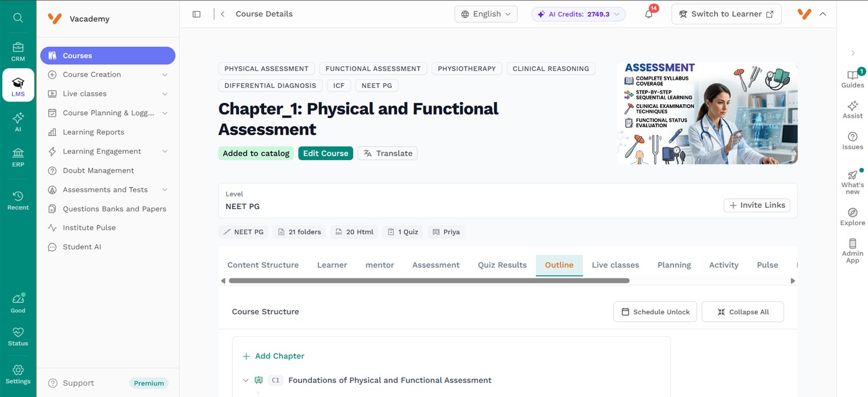Click the Schedule Unlock button
868x397 pixels.
coord(655,312)
